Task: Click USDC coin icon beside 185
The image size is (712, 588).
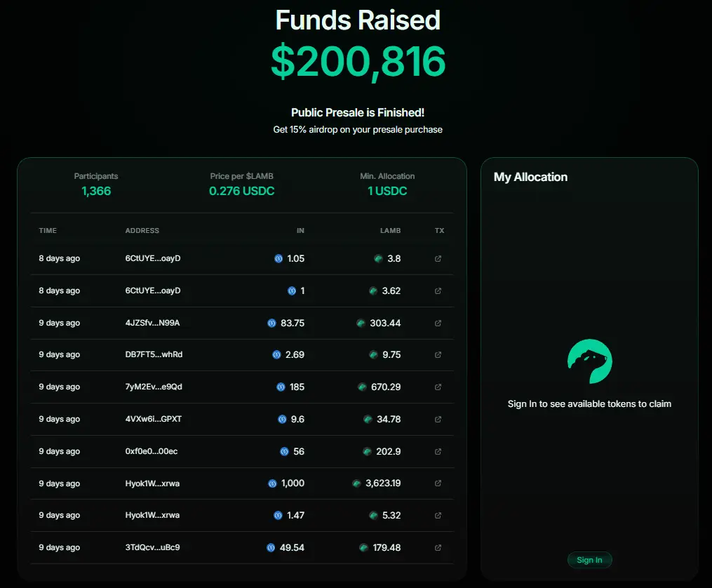Action: (281, 387)
